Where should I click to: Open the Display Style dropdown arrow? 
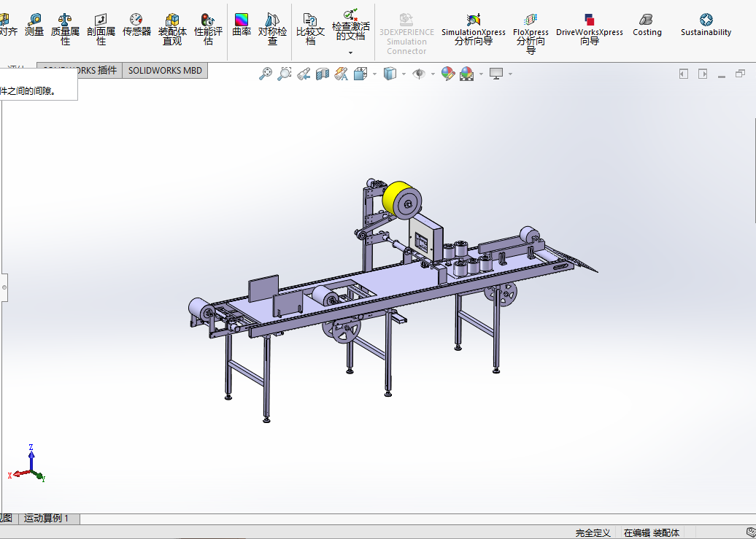pyautogui.click(x=404, y=74)
